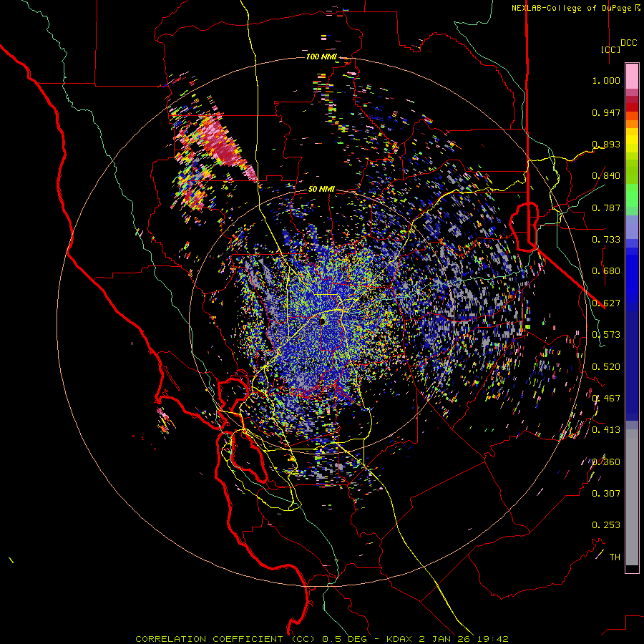Click the CORRELATION COEFFICIENT (CC) caption text

225,639
